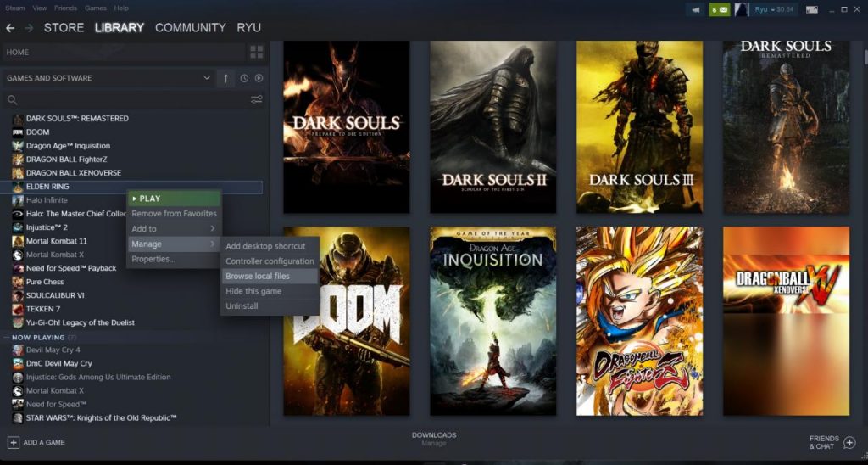Image resolution: width=868 pixels, height=465 pixels.
Task: Switch to collections grid view icon
Action: click(256, 52)
